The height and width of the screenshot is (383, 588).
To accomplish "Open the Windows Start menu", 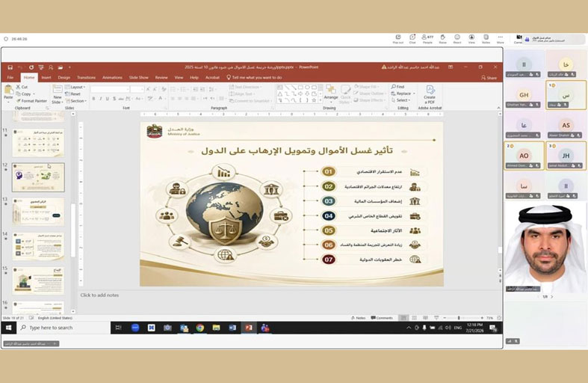I will (8, 328).
